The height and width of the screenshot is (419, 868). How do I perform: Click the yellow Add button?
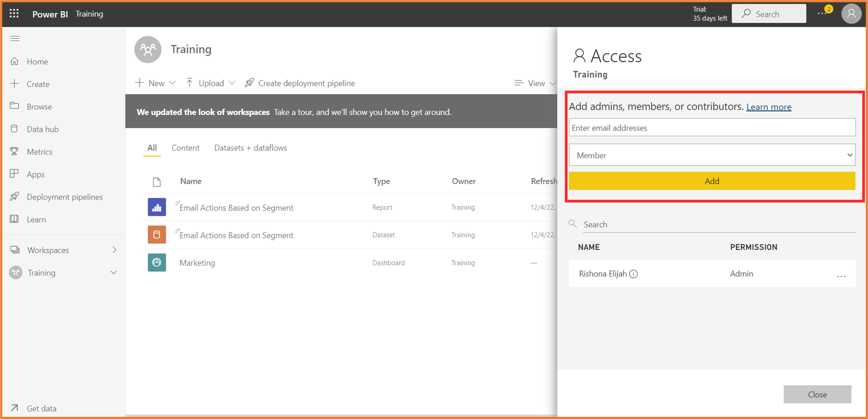[x=712, y=181]
